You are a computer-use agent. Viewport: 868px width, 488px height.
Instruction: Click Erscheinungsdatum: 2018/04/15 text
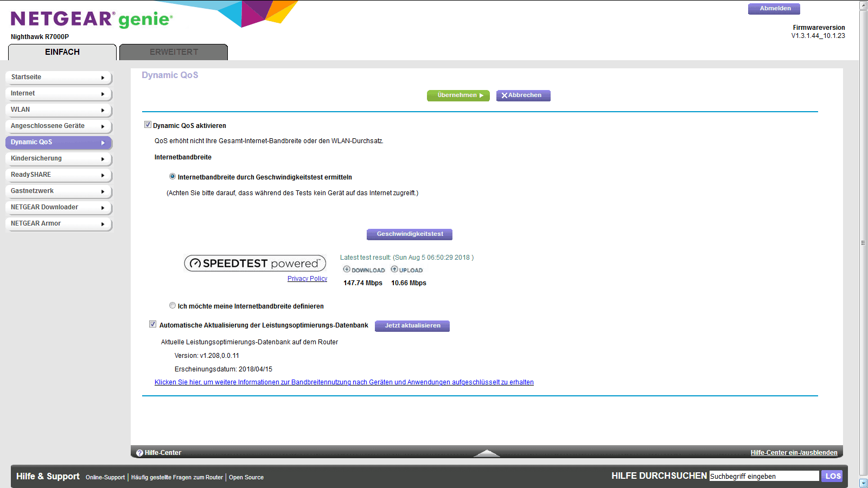pyautogui.click(x=224, y=369)
